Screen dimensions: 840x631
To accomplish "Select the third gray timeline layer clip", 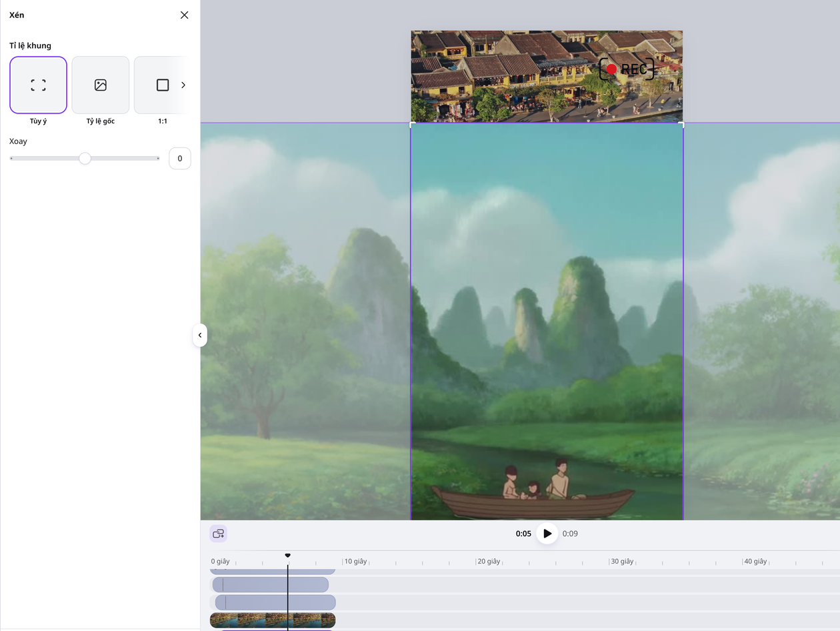I will pos(275,602).
